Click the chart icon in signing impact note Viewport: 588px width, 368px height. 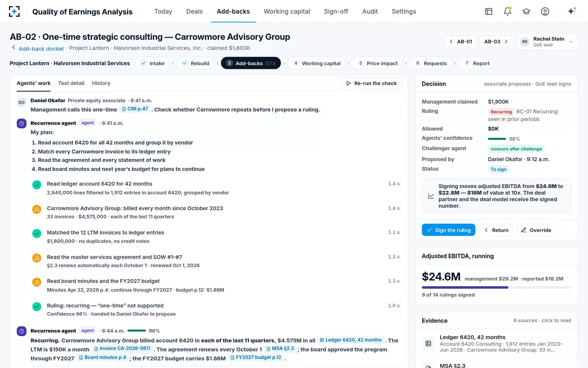(x=431, y=196)
